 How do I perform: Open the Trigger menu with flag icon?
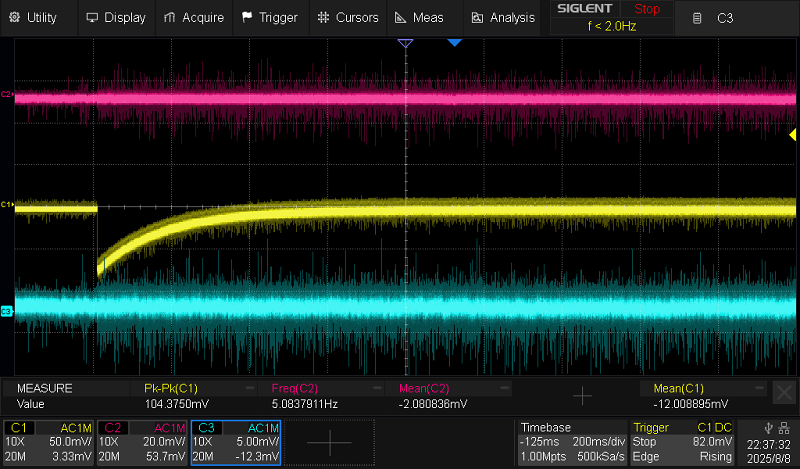coord(270,17)
